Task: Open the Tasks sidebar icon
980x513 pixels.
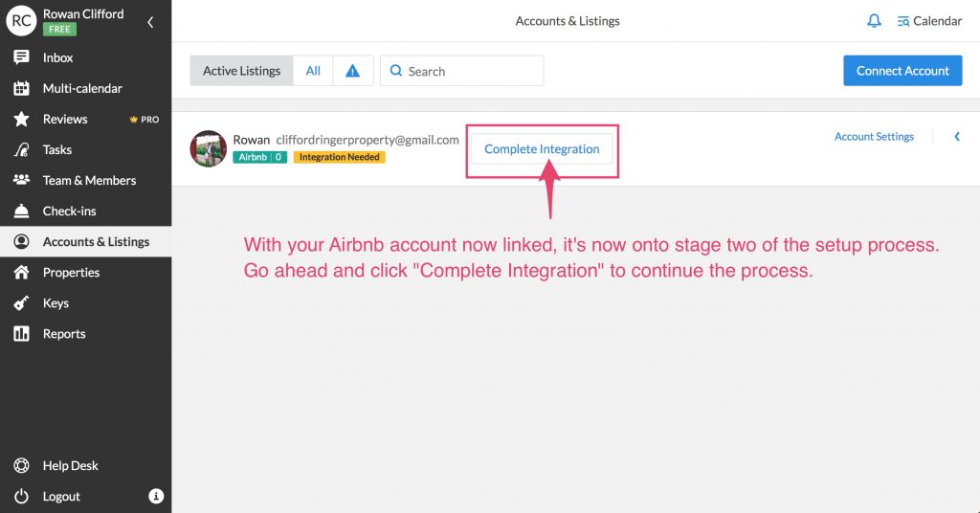Action: click(x=21, y=149)
